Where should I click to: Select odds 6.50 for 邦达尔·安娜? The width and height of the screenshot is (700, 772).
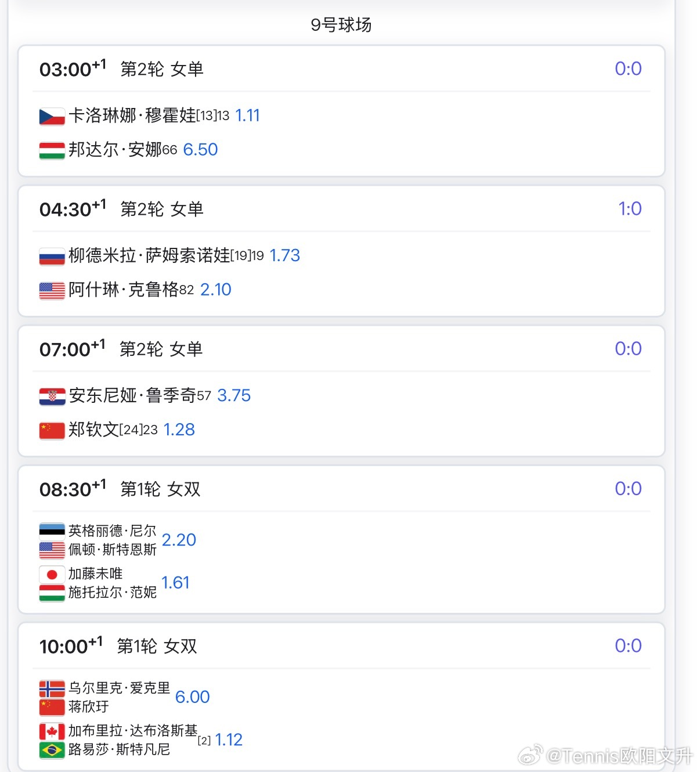coord(200,150)
